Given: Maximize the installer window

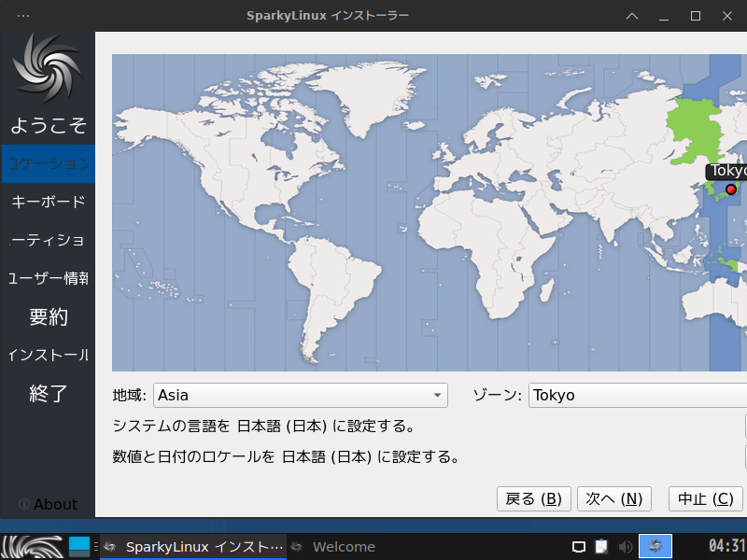Looking at the screenshot, I should coord(696,16).
